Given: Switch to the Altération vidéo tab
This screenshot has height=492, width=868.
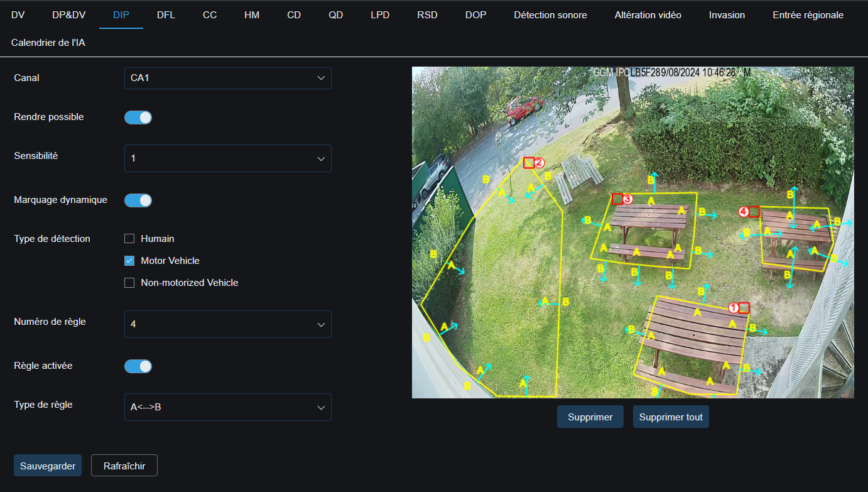Looking at the screenshot, I should coord(648,14).
